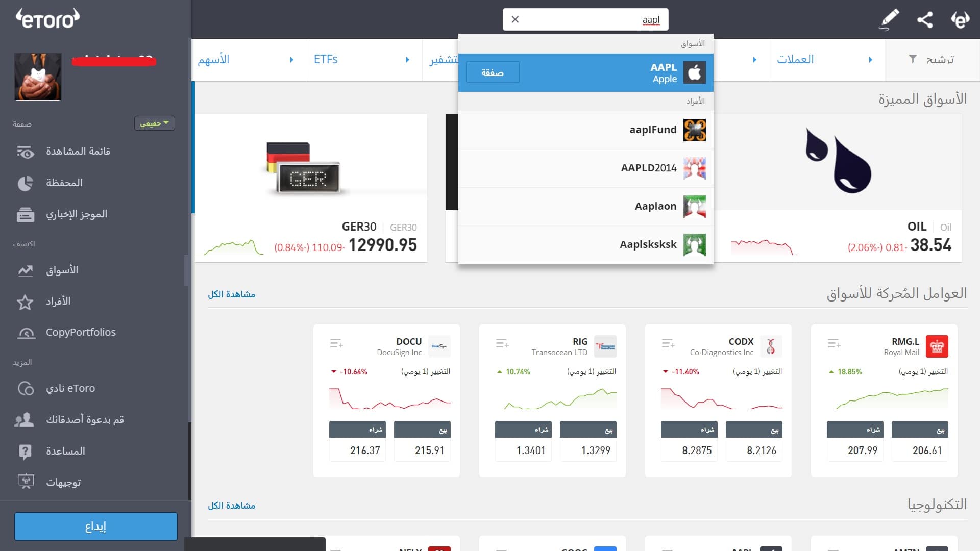The image size is (980, 551).
Task: Open the news feed icon in sidebar
Action: [25, 215]
